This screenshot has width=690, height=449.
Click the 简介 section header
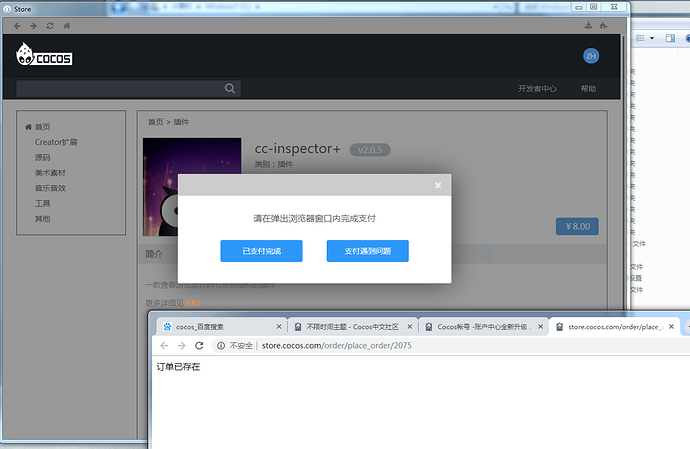pos(154,254)
